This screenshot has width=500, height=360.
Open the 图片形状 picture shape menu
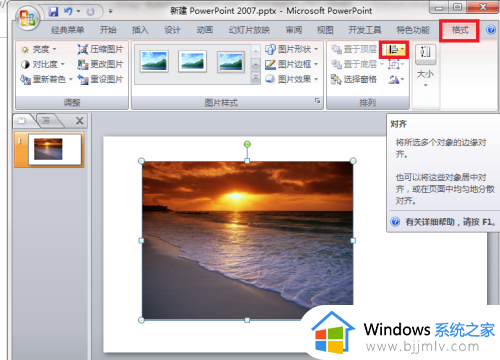292,50
